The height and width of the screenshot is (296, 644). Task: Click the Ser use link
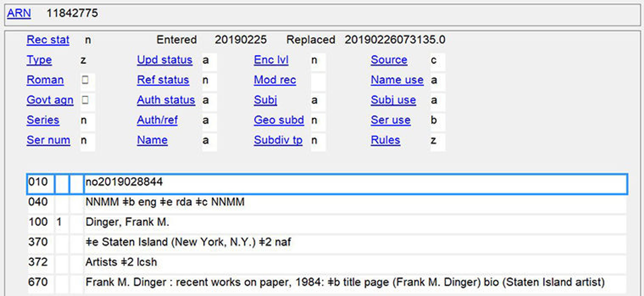390,120
